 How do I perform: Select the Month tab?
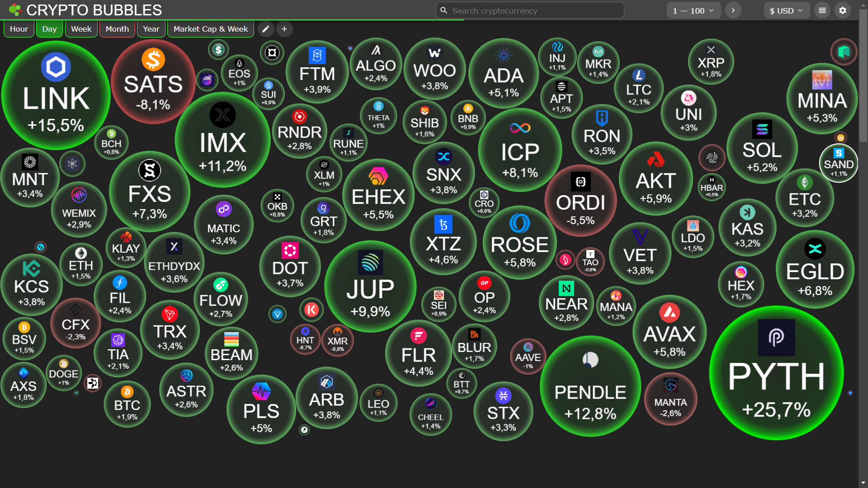(x=117, y=29)
